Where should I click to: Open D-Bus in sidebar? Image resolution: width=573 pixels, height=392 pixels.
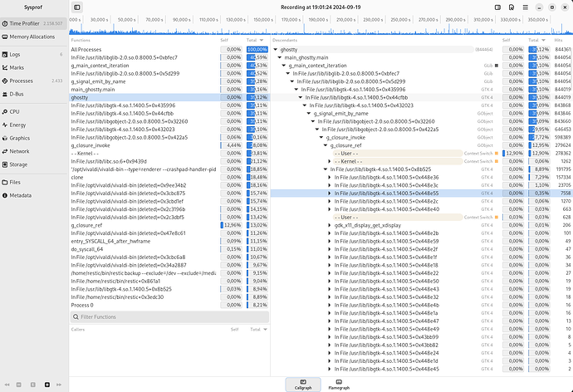pyautogui.click(x=33, y=94)
